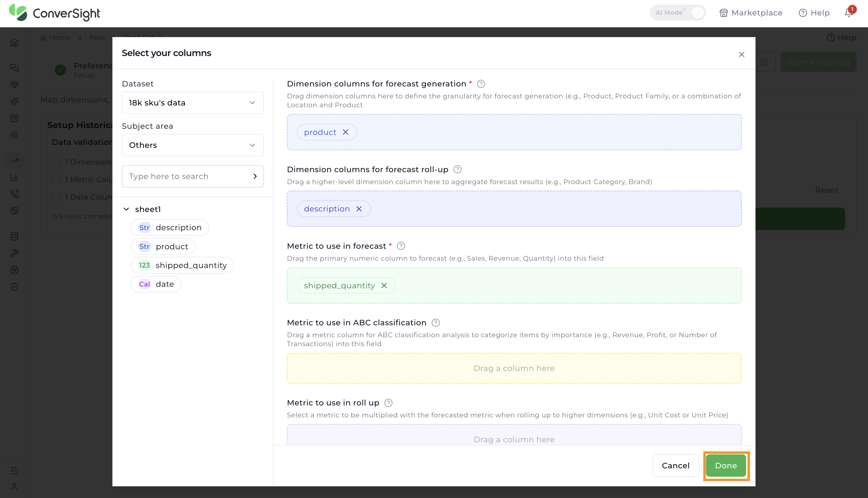Open the chat icon in sidebar
Viewport: 868px width, 498px height.
tap(14, 68)
